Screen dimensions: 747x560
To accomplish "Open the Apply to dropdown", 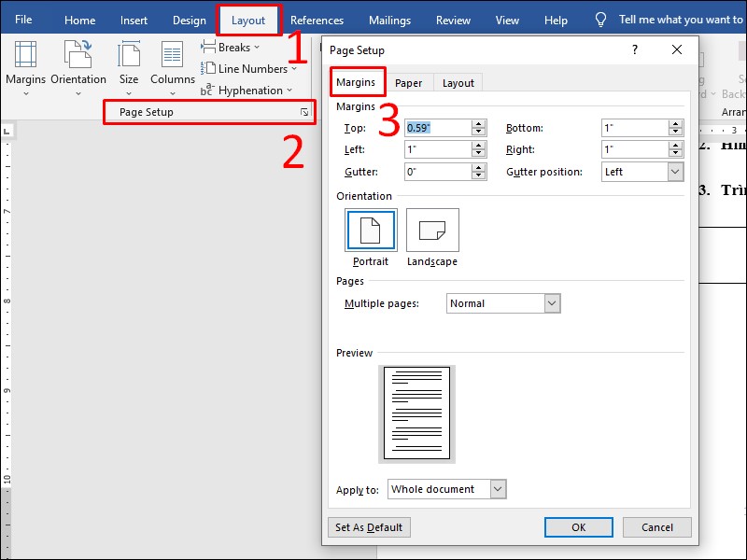I will tap(498, 489).
